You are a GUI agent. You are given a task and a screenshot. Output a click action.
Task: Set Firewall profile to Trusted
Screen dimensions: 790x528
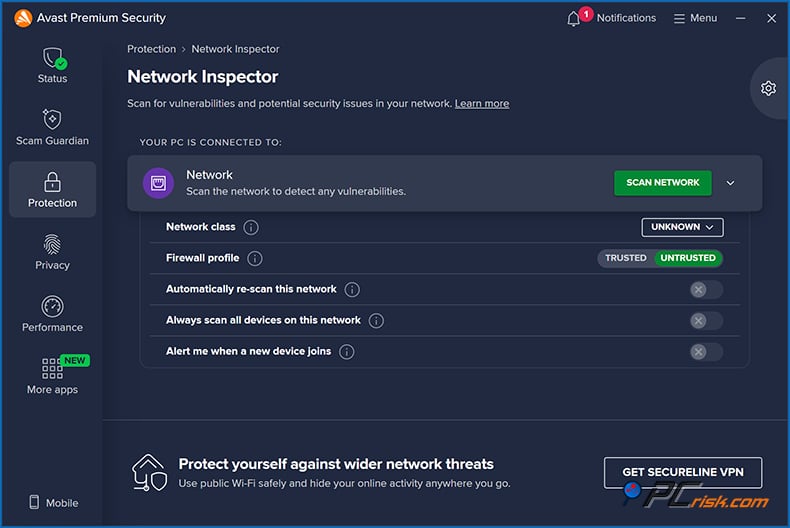point(626,258)
